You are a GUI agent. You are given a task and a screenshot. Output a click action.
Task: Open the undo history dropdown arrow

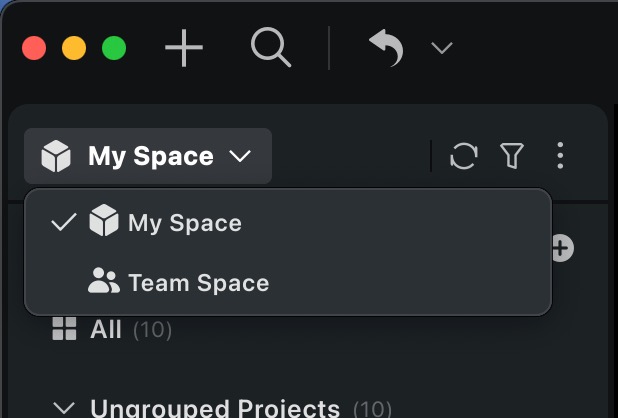click(441, 48)
